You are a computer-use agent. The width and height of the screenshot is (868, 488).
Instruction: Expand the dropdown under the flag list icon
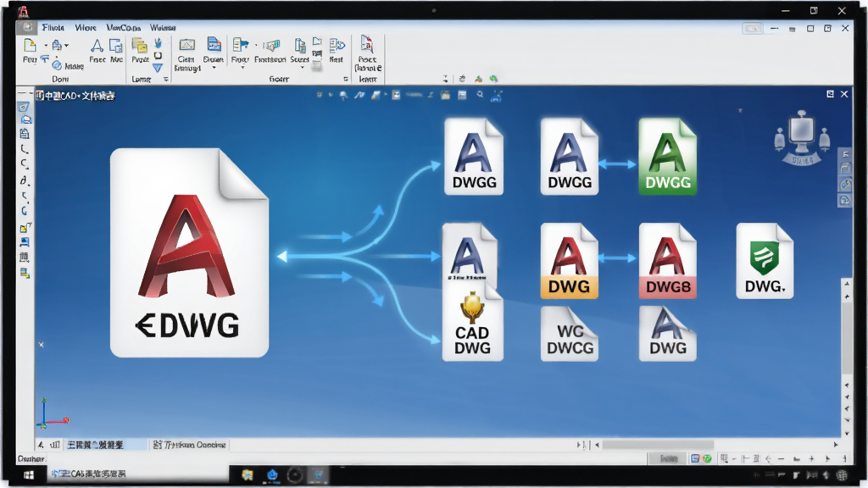[242, 68]
